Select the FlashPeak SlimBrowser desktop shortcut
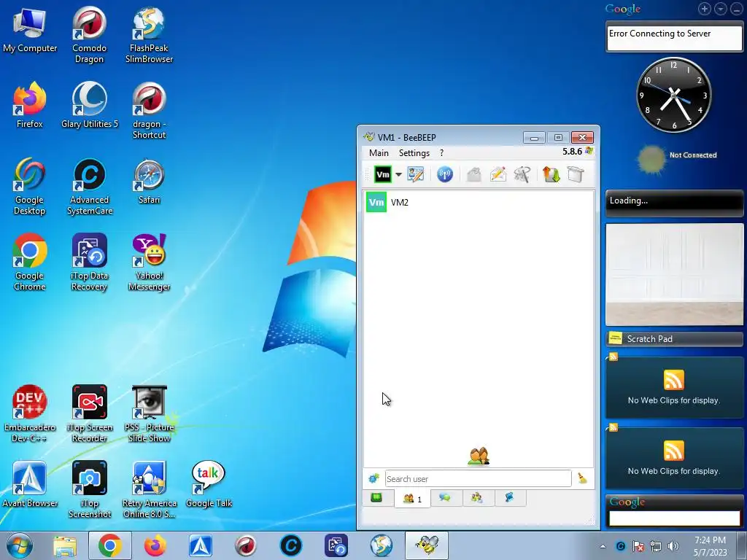Viewport: 747px width, 560px height. click(x=149, y=34)
